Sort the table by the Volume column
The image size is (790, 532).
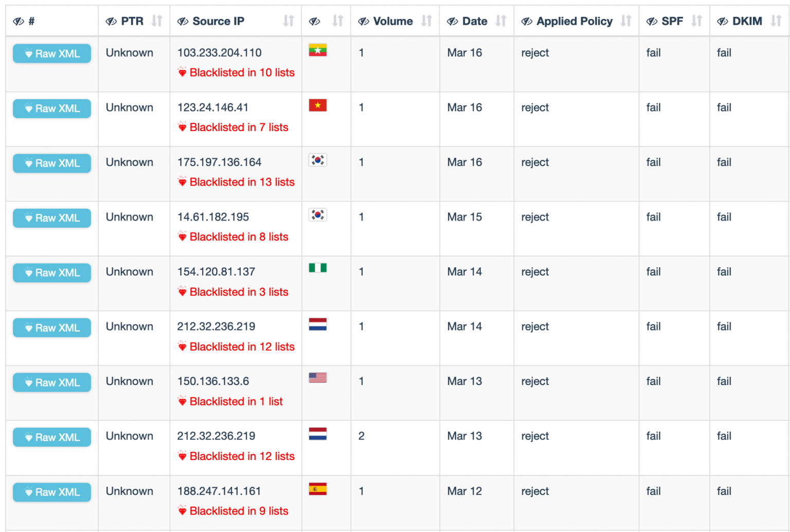425,21
